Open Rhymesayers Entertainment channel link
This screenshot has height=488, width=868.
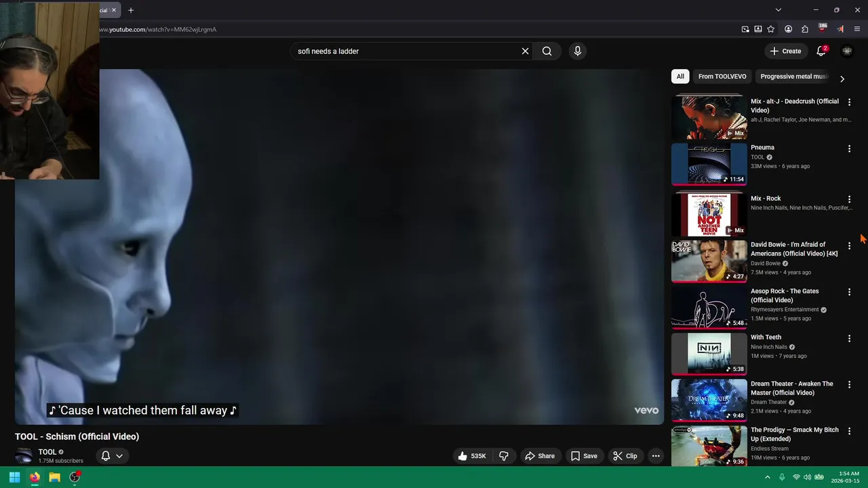tap(785, 310)
